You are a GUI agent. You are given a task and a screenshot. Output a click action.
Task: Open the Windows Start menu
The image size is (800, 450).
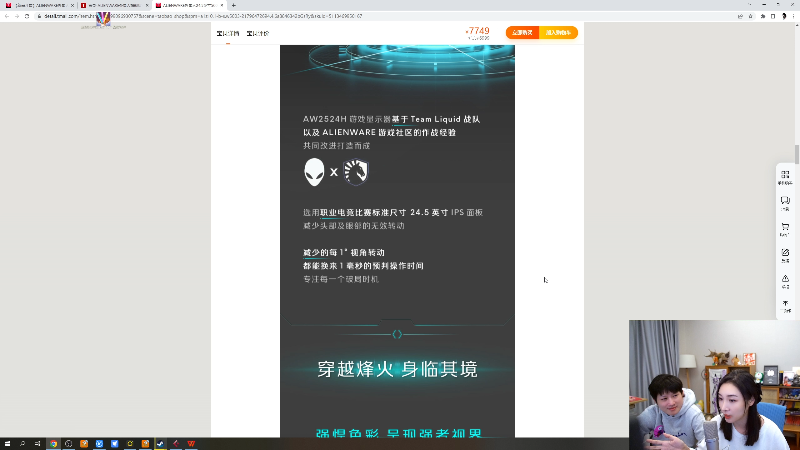[7, 444]
